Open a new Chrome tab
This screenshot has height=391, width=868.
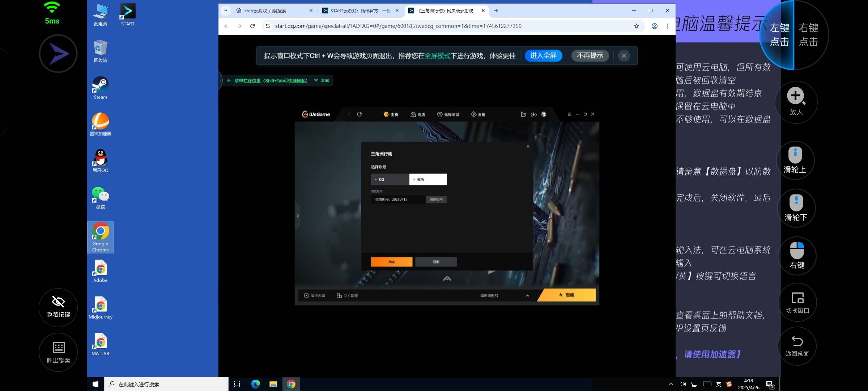click(x=496, y=10)
